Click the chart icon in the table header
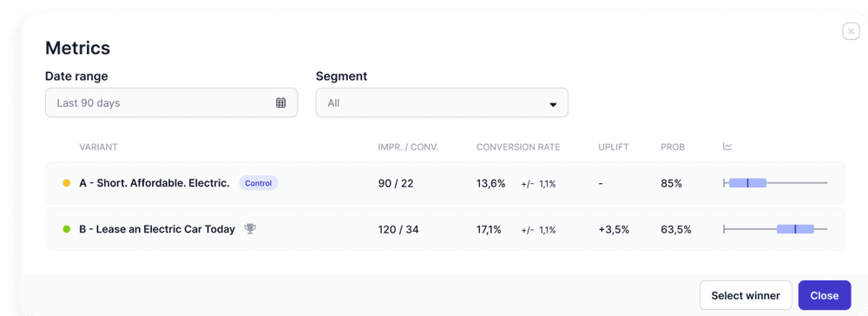Viewport: 868px width, 316px height. [728, 147]
